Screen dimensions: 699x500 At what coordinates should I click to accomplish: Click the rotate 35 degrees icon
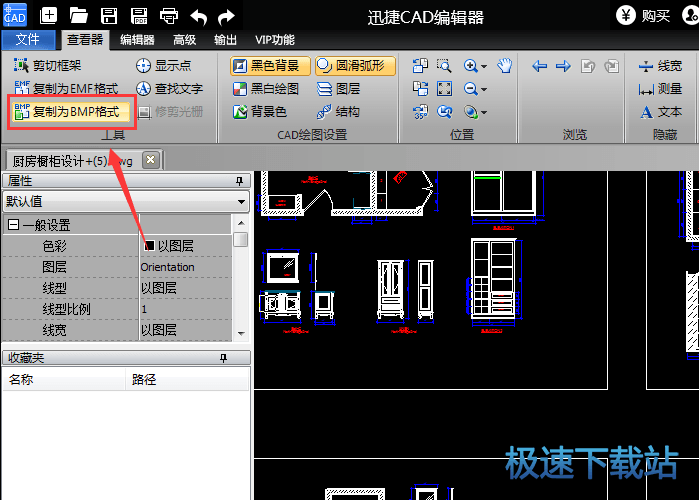coord(420,111)
